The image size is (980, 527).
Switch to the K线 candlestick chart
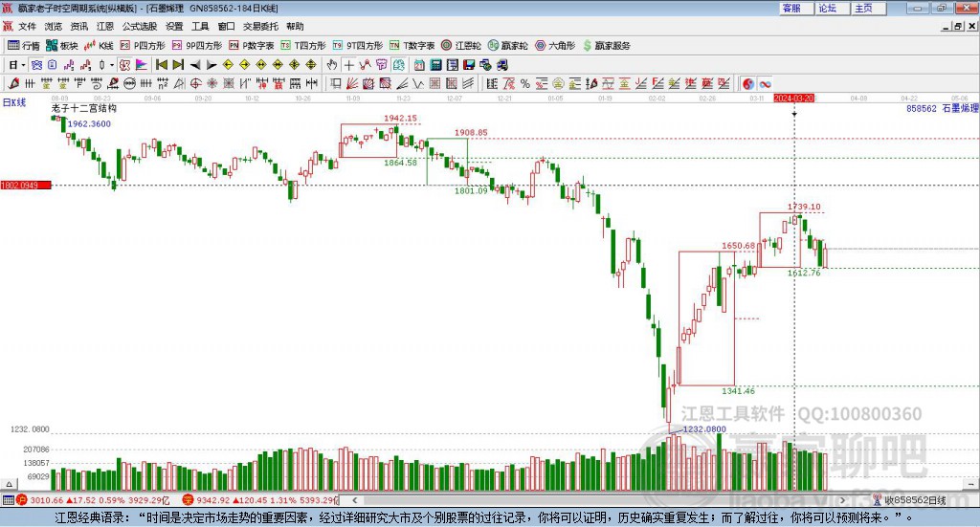(99, 46)
